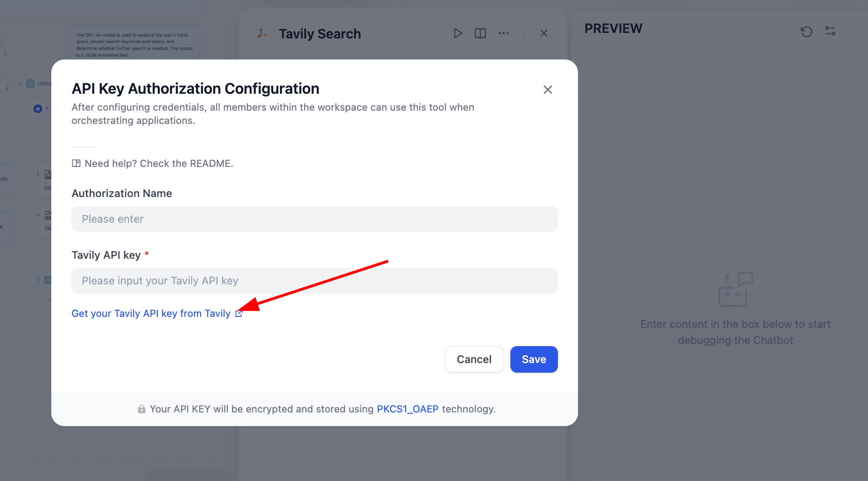868x481 pixels.
Task: Click the chatbot robot icon in Preview
Action: [x=735, y=289]
